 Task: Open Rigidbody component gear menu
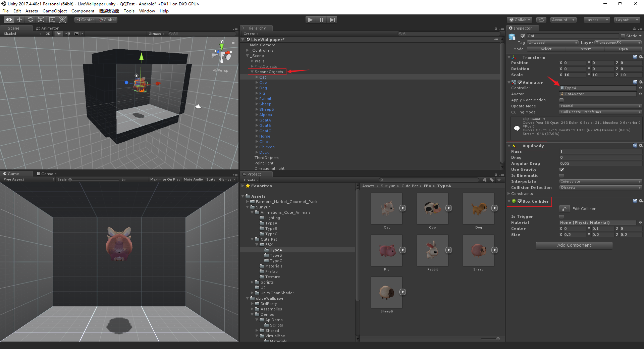pos(641,146)
